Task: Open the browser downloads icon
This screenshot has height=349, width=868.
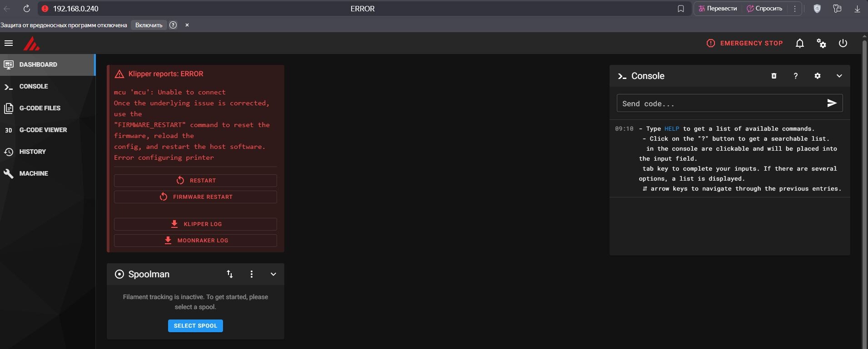Action: tap(857, 9)
